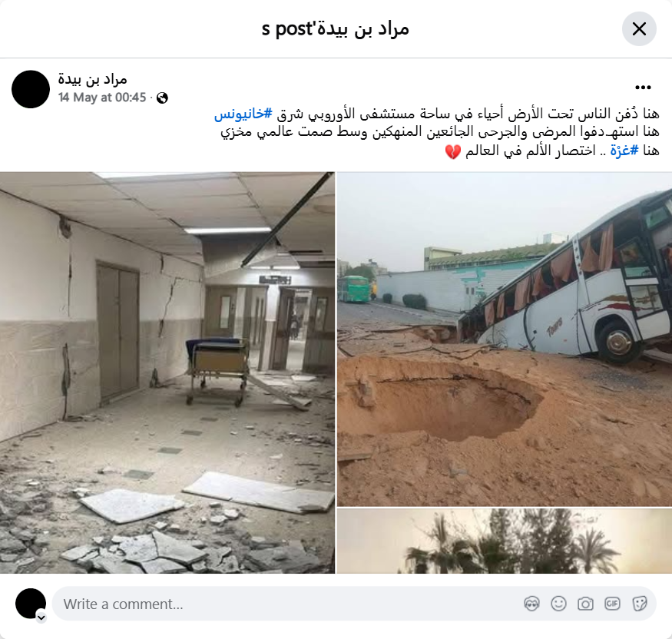Click your own avatar beside comment box
The width and height of the screenshot is (672, 639).
pos(31,604)
